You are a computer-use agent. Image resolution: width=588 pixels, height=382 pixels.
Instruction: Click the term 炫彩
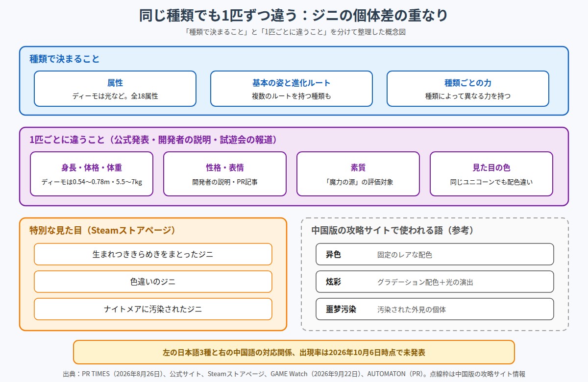[333, 282]
